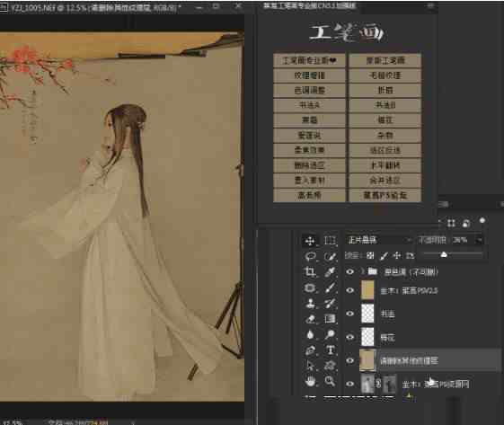The image size is (504, 425).
Task: Select the Zoom tool
Action: [330, 381]
